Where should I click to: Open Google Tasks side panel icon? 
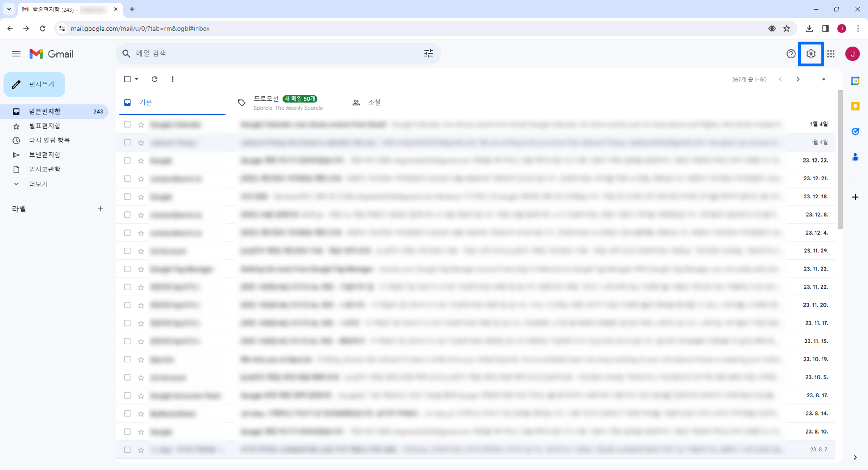855,131
